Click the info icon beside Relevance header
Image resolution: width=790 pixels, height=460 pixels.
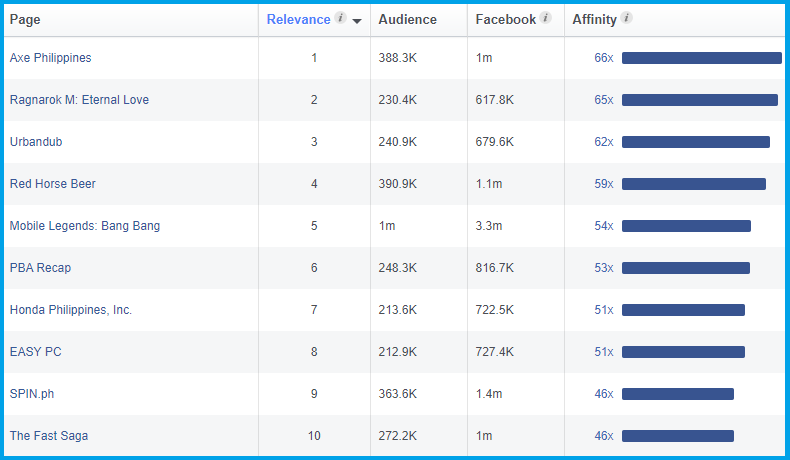point(341,19)
